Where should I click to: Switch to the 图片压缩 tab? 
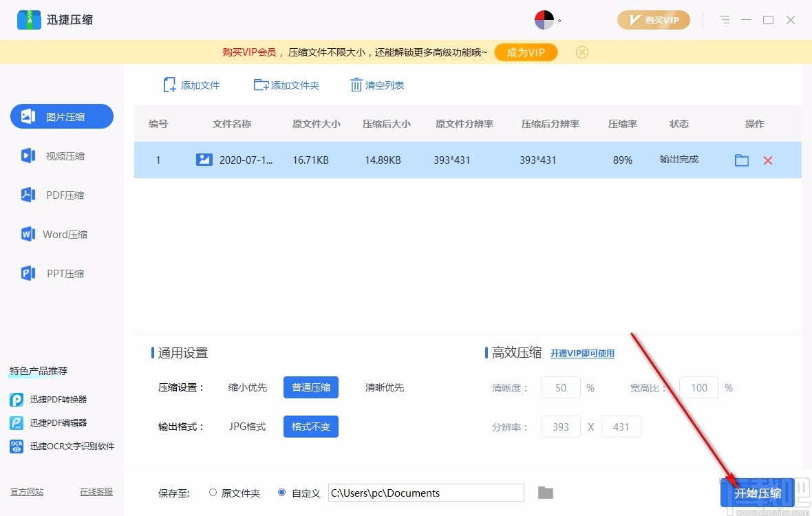click(x=61, y=116)
